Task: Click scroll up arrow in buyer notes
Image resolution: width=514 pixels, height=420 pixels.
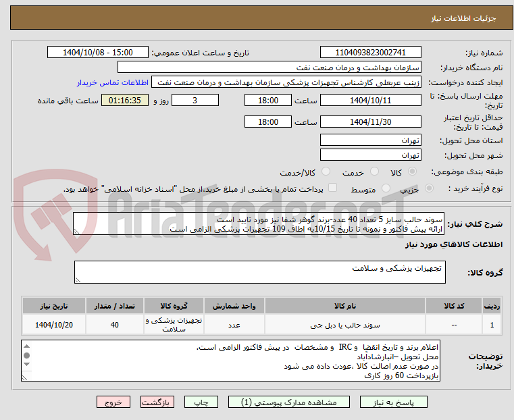Action: tap(26, 346)
